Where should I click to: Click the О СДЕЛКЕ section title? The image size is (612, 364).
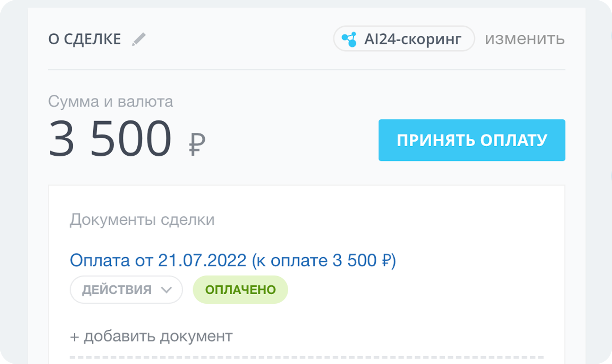[85, 39]
